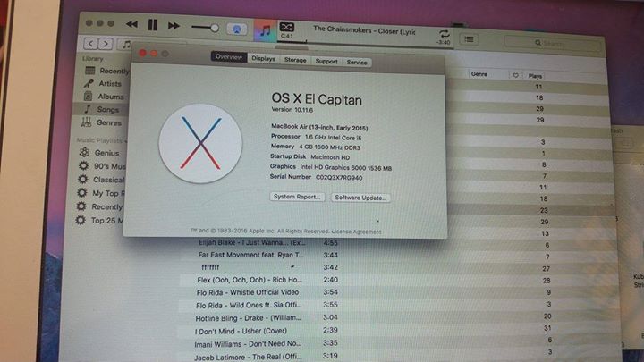Screen dimensions: 644x362
Task: Click the Software Update button
Action: pyautogui.click(x=361, y=198)
